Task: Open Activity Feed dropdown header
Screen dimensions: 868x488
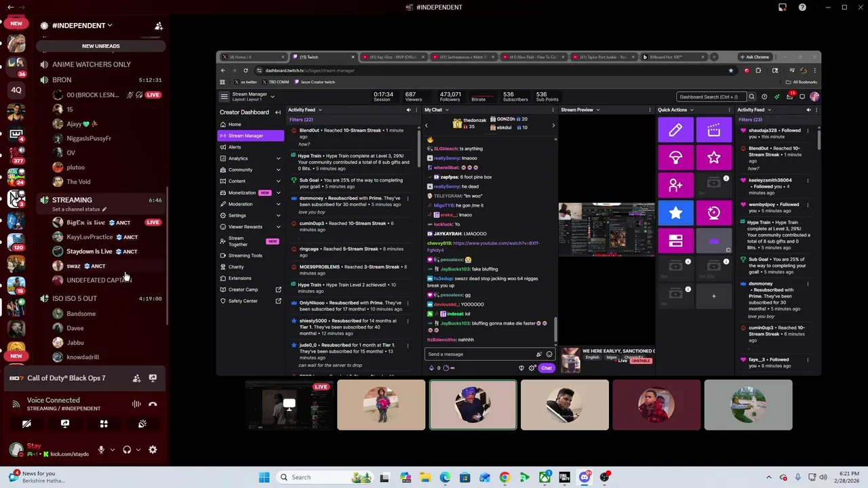Action: point(304,110)
